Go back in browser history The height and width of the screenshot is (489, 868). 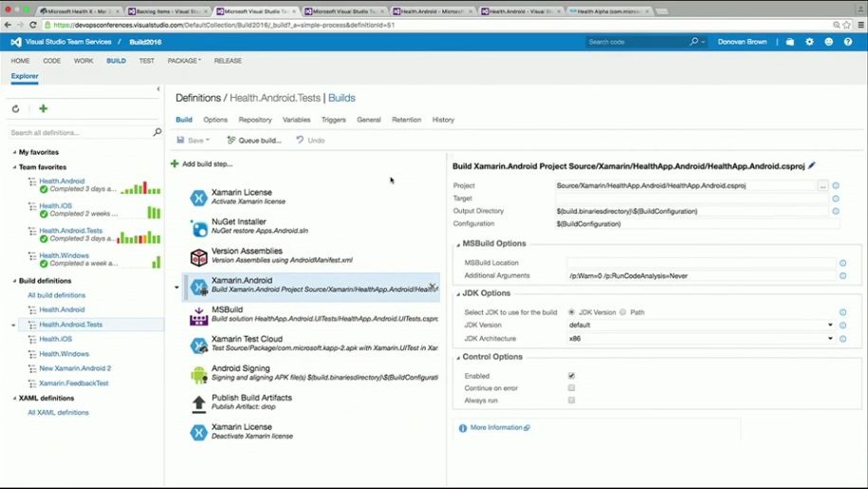point(8,25)
